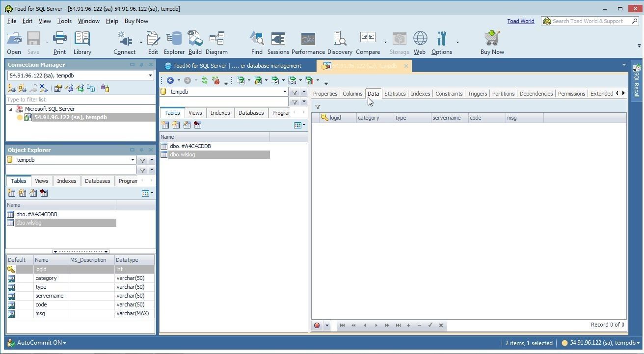Image resolution: width=644 pixels, height=354 pixels.
Task: Click the green refresh icon in explorer toolbar
Action: (x=205, y=80)
